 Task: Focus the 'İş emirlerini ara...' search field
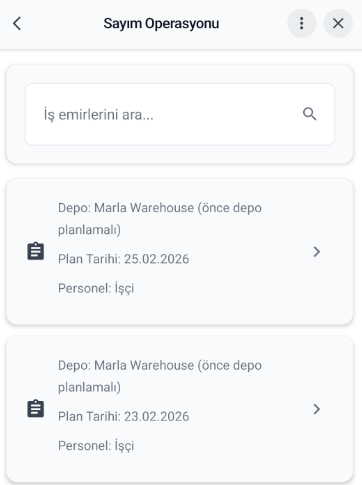pyautogui.click(x=180, y=114)
